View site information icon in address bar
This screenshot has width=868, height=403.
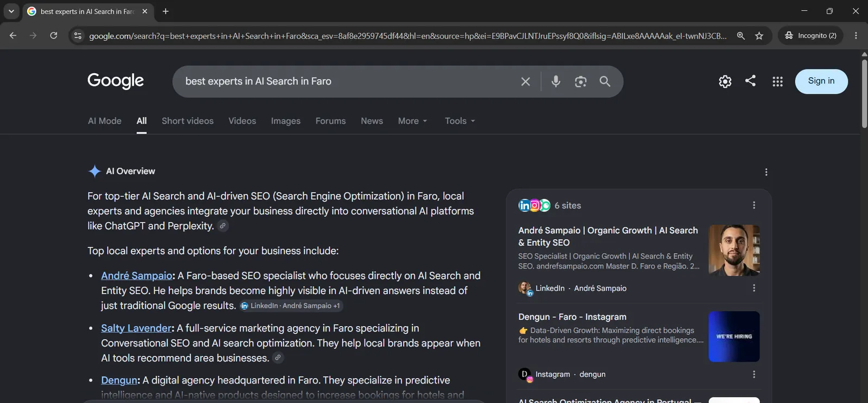[78, 36]
